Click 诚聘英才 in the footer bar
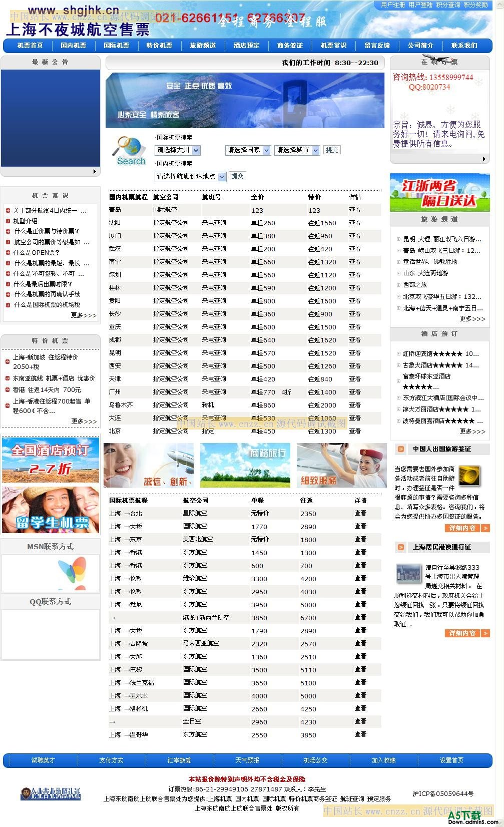 point(43,760)
